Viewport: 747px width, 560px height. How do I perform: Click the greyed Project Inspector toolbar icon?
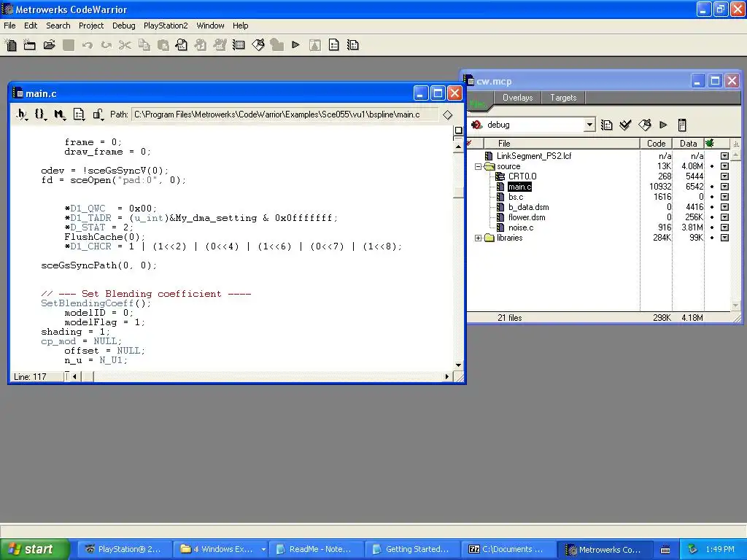point(315,45)
